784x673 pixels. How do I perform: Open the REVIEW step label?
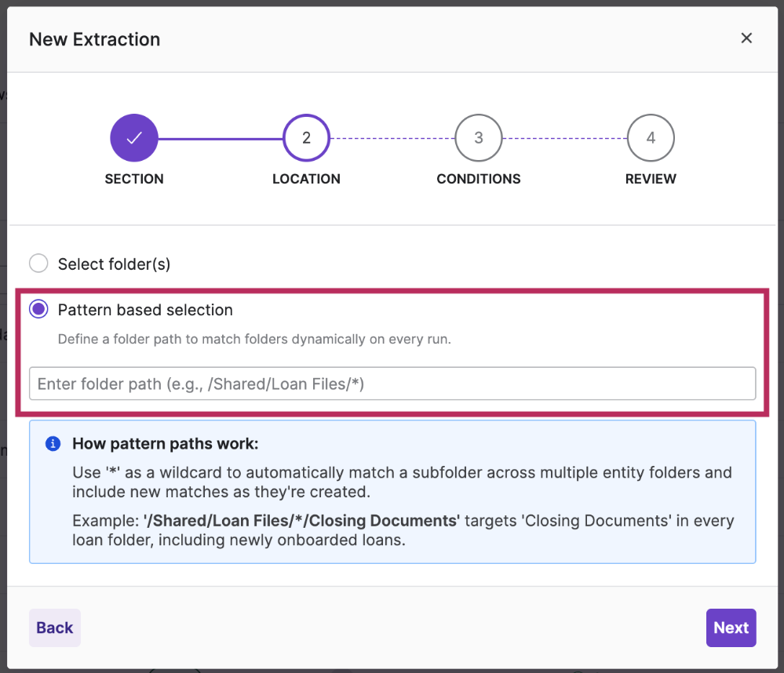(x=651, y=179)
